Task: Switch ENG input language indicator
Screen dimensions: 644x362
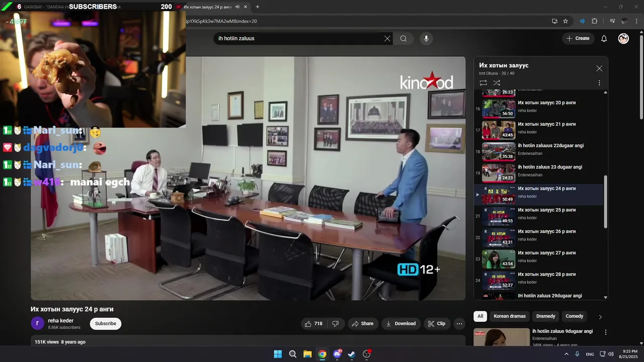Action: pyautogui.click(x=590, y=354)
